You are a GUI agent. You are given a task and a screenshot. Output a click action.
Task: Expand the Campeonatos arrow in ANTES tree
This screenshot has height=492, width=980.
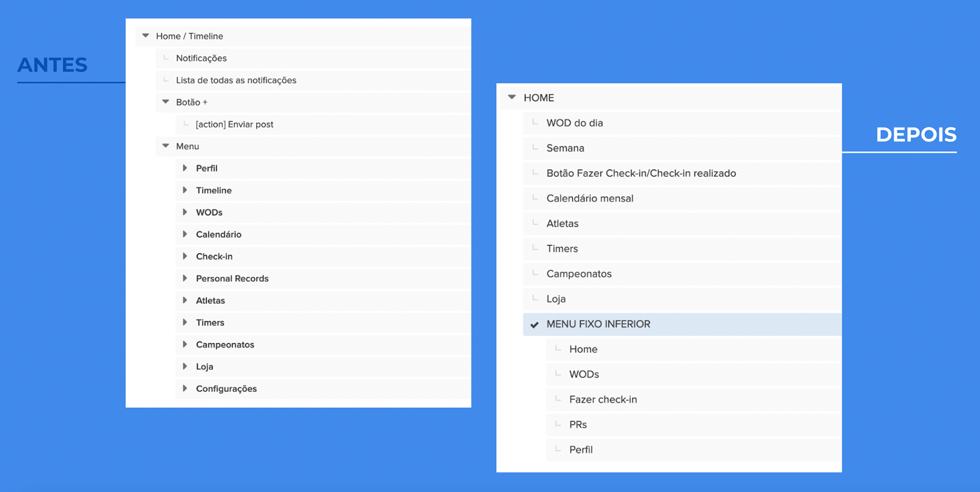point(185,344)
